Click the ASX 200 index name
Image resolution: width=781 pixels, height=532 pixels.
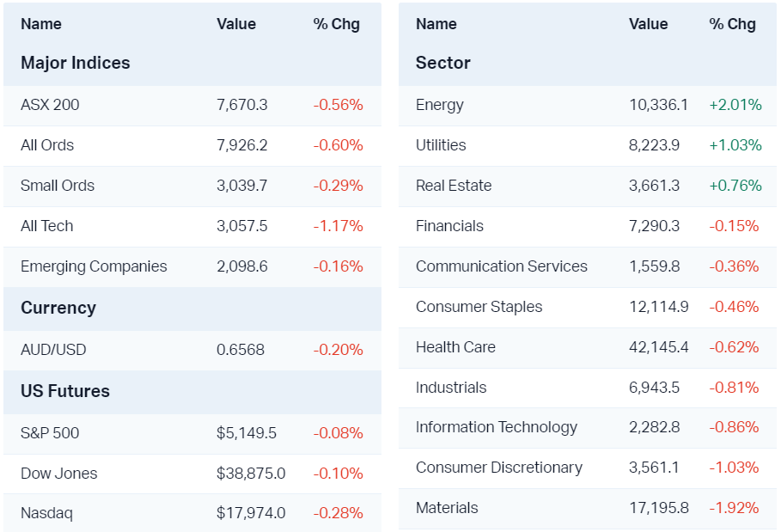coord(50,105)
